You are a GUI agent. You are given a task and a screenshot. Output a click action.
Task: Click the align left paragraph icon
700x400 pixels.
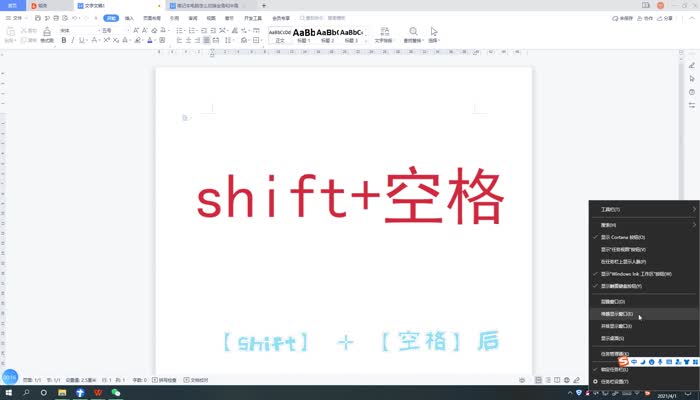(x=179, y=40)
